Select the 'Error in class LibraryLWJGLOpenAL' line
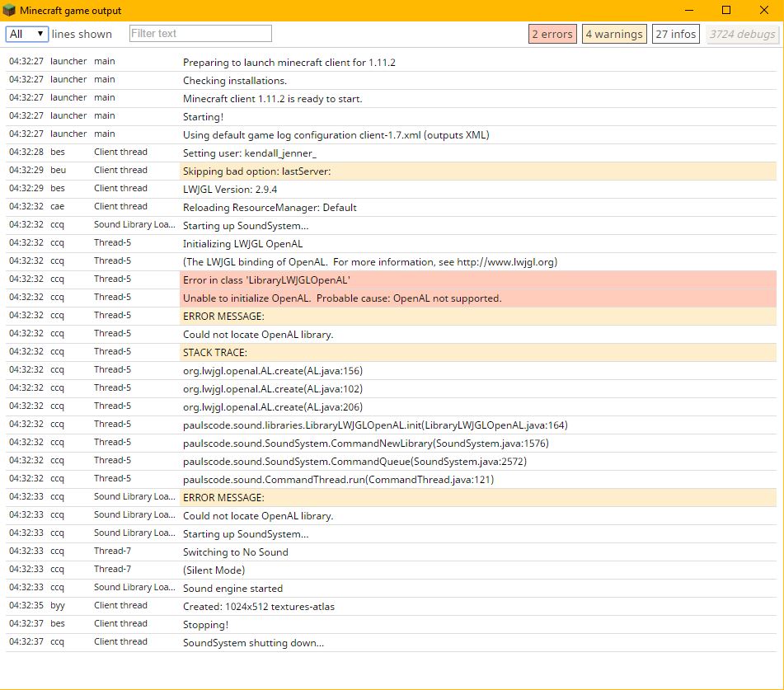Viewport: 784px width, 690px height. point(266,280)
